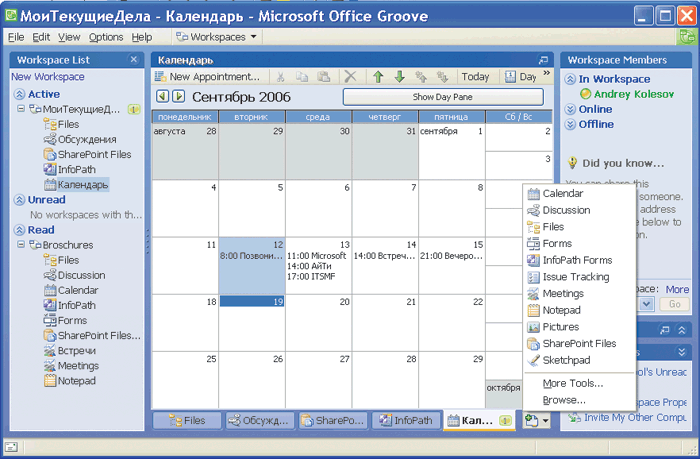700x459 pixels.
Task: Click the Cut scissors icon in calendar toolbar
Action: click(280, 77)
